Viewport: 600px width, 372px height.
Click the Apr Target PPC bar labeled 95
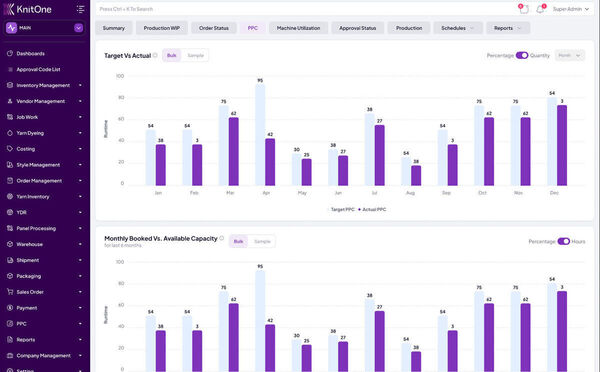point(260,135)
